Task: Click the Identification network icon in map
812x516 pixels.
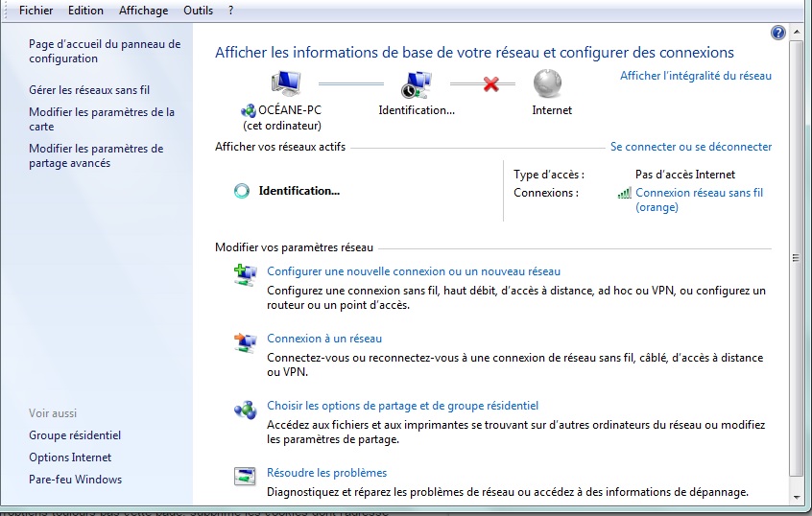Action: [417, 84]
